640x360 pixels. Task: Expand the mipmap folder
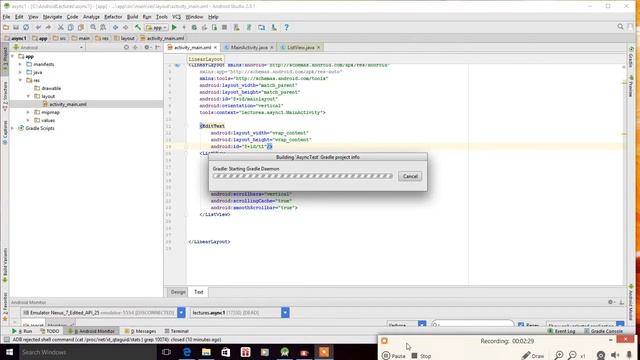[x=29, y=112]
